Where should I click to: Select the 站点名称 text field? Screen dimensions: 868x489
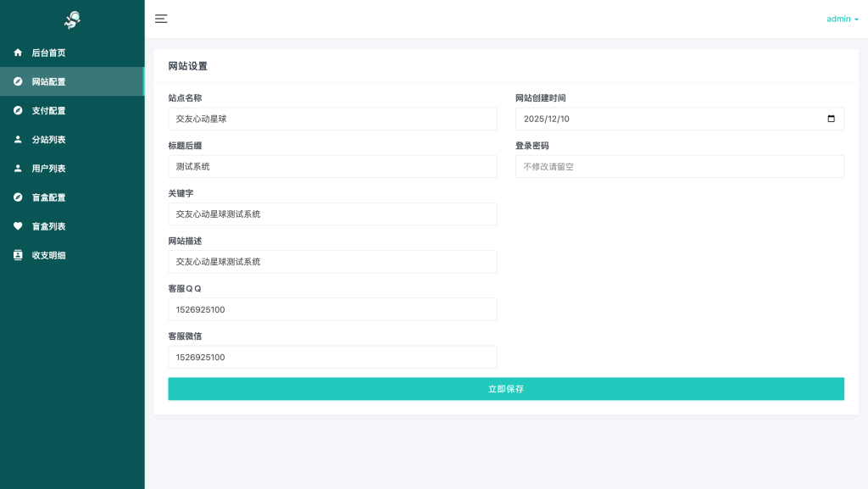tap(332, 119)
